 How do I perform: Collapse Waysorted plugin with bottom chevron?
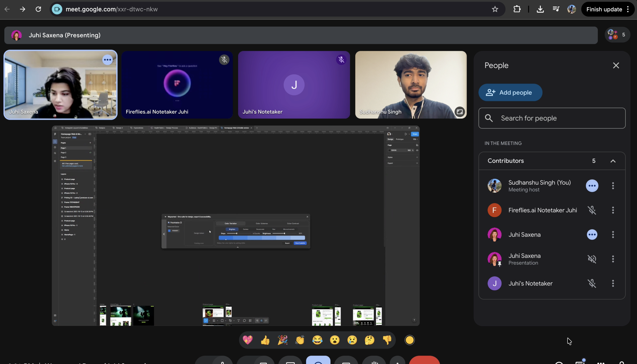(x=237, y=247)
